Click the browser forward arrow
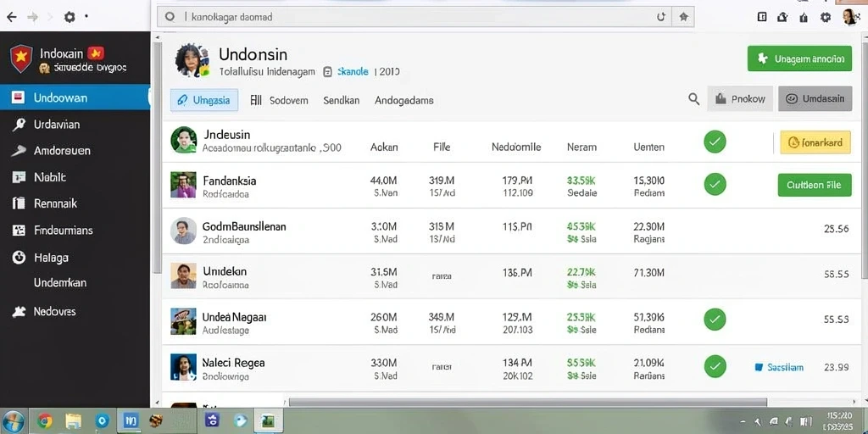Viewport: 868px width, 434px height. 33,17
